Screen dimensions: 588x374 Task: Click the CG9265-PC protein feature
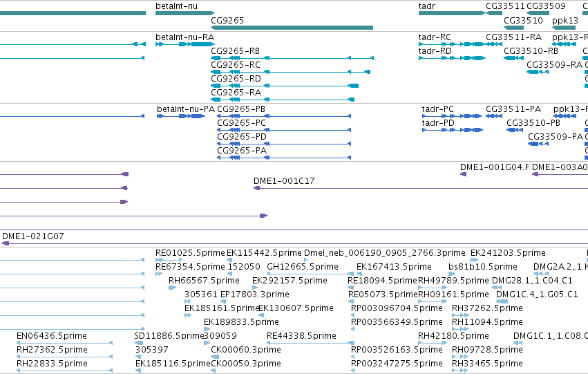tap(284, 130)
